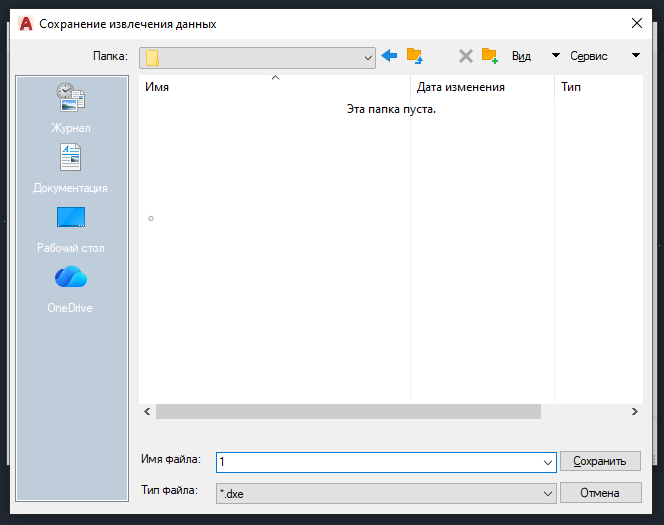Screen dimensions: 664x525
Task: Click the Back arrow icon
Action: 389,56
